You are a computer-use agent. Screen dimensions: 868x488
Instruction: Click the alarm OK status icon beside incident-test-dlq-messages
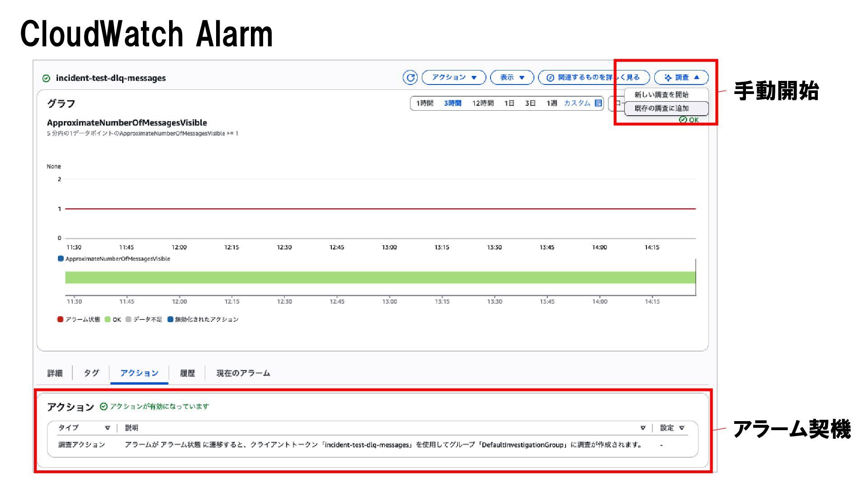(x=46, y=78)
